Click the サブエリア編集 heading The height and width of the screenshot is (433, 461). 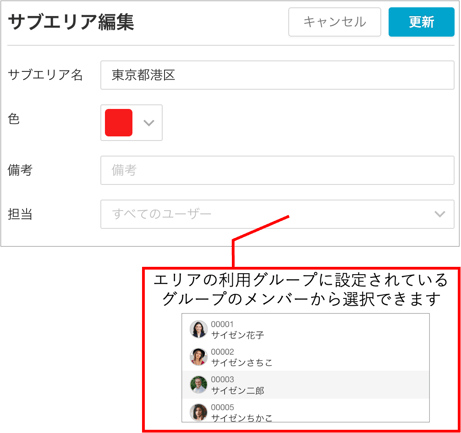pos(71,22)
